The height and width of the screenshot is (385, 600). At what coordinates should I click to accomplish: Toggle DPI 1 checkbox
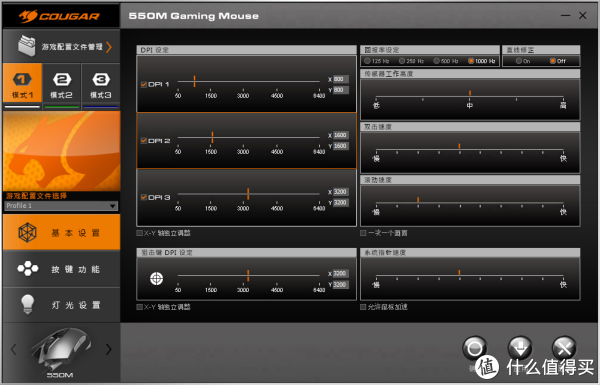(x=143, y=85)
